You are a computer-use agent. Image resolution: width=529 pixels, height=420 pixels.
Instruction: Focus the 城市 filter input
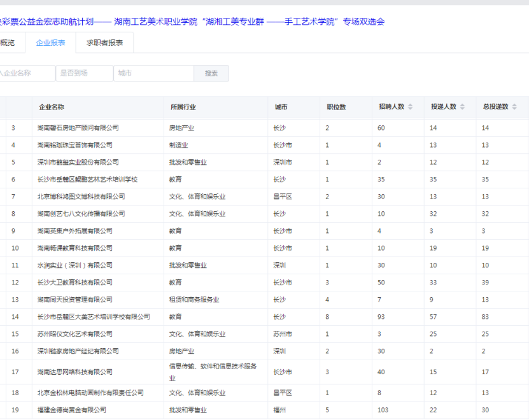click(153, 73)
